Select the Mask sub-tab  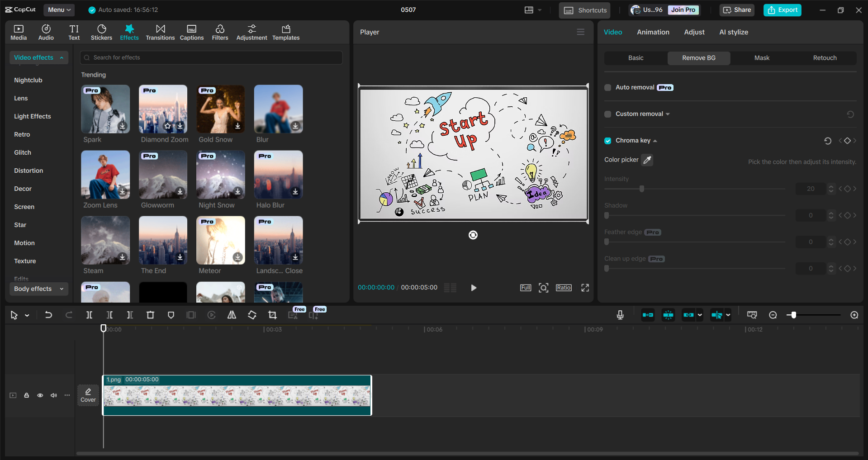(x=762, y=58)
